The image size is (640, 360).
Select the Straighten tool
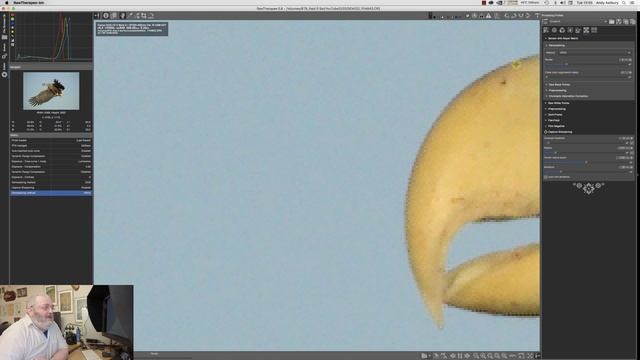151,16
